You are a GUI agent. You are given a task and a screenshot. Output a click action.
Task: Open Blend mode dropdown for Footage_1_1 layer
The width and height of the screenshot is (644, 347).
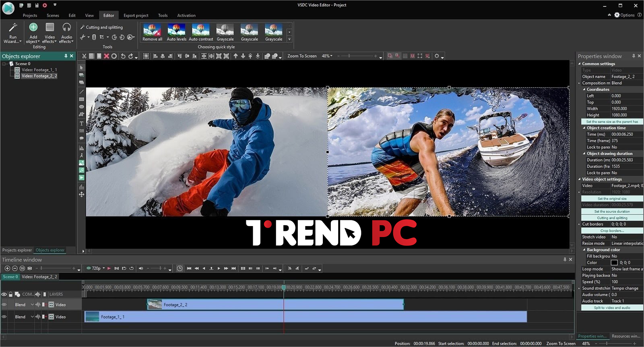pos(32,317)
